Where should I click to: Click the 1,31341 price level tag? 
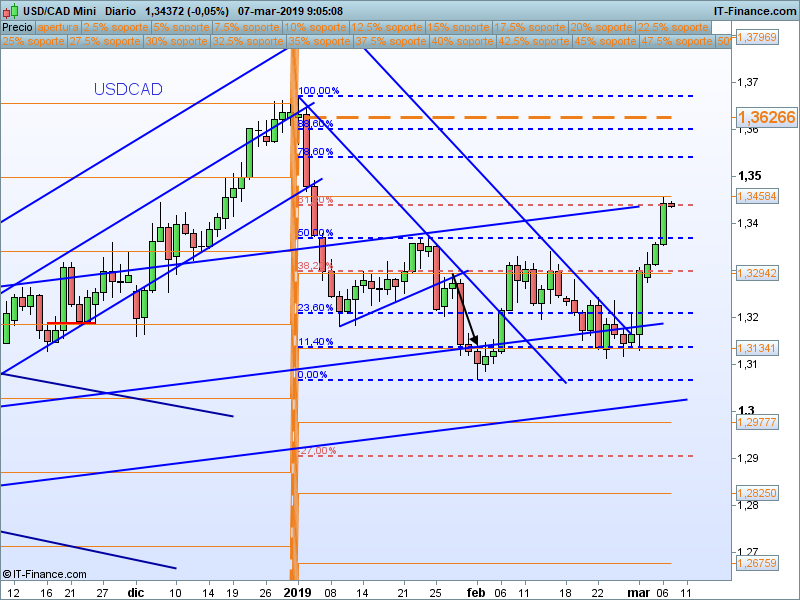click(x=757, y=348)
